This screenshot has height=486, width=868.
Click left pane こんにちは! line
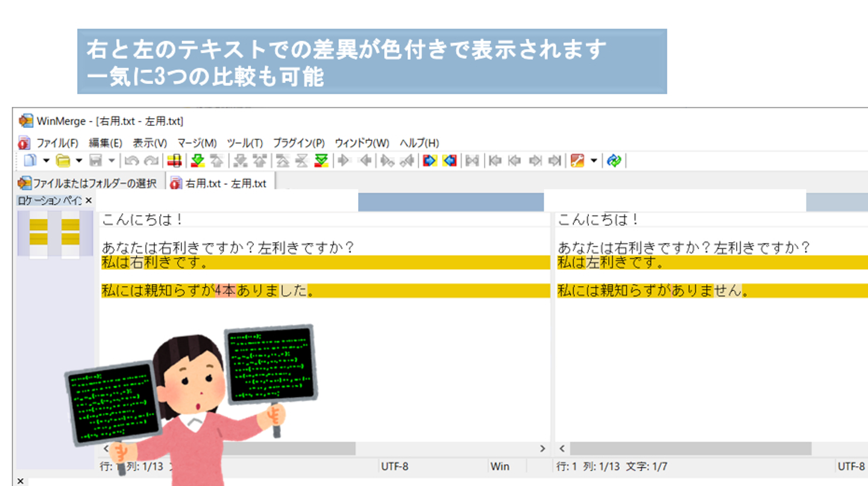coord(325,219)
